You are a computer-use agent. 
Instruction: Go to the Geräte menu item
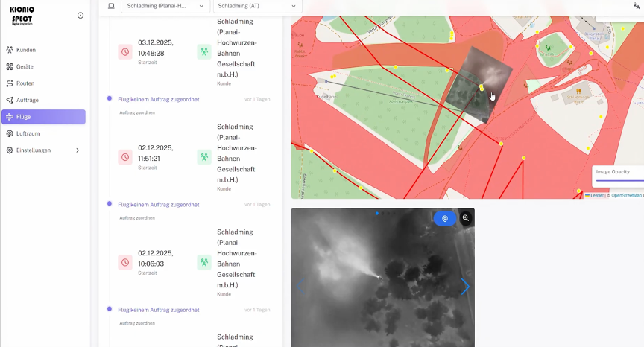(25, 66)
